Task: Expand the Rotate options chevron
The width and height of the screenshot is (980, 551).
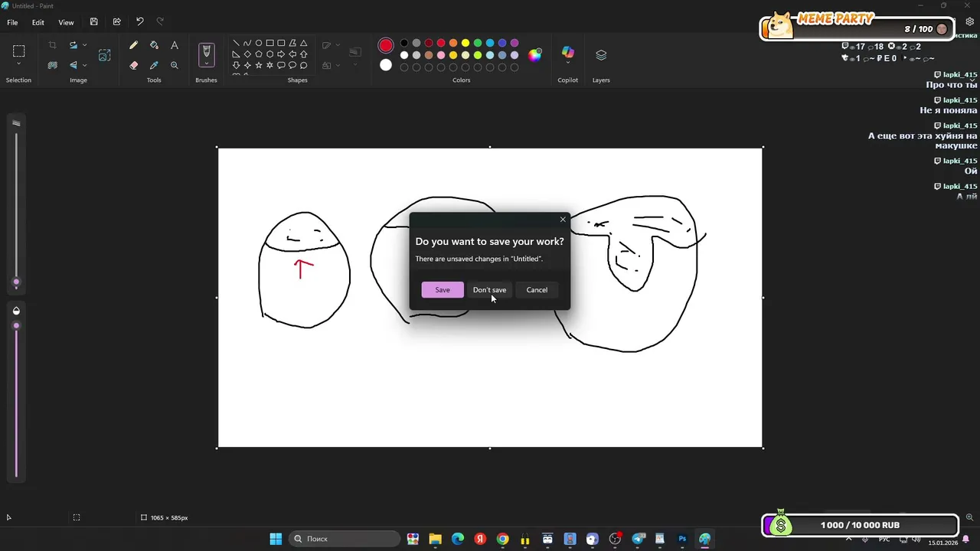Action: 84,45
